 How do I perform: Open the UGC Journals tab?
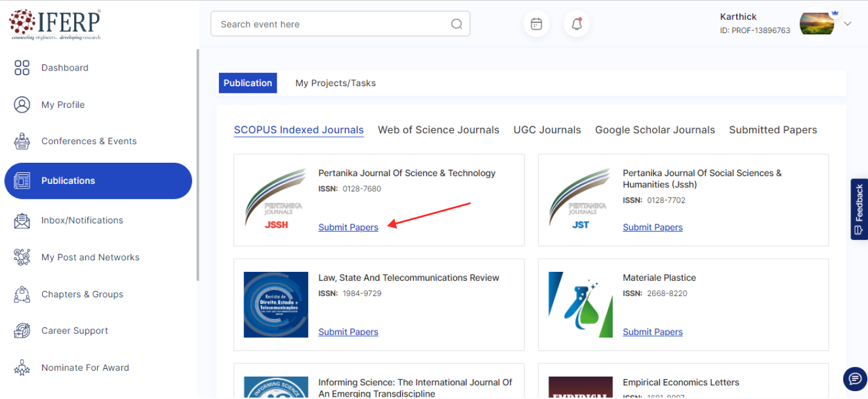pos(547,130)
